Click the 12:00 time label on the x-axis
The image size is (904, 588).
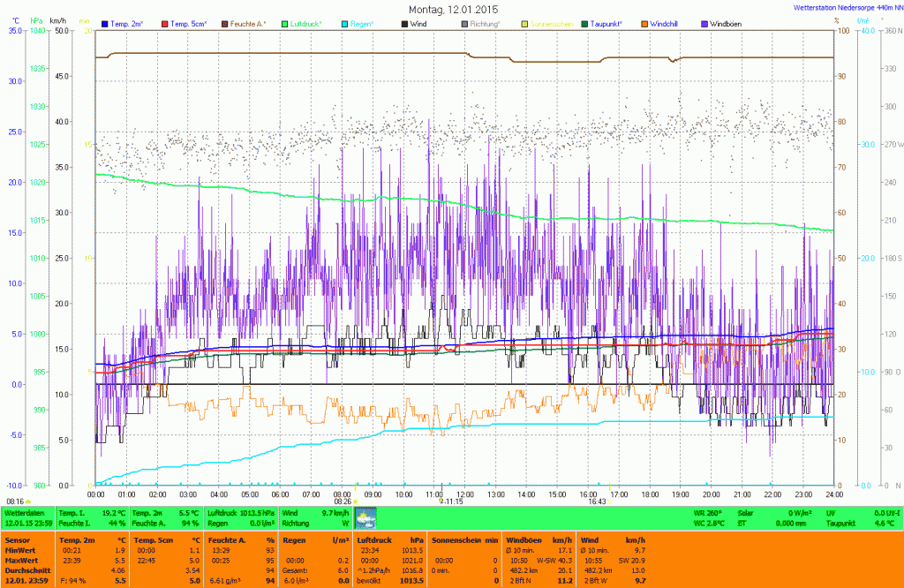pyautogui.click(x=465, y=494)
